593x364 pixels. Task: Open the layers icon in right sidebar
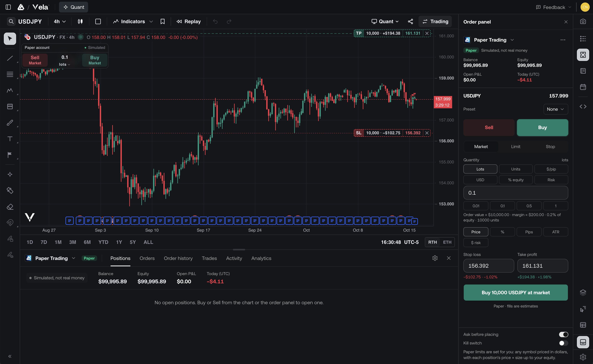point(583,293)
